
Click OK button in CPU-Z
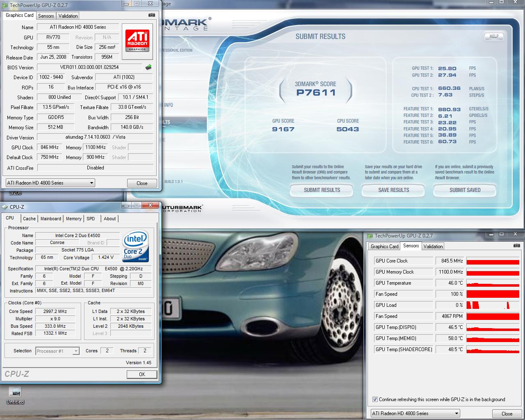[x=142, y=374]
